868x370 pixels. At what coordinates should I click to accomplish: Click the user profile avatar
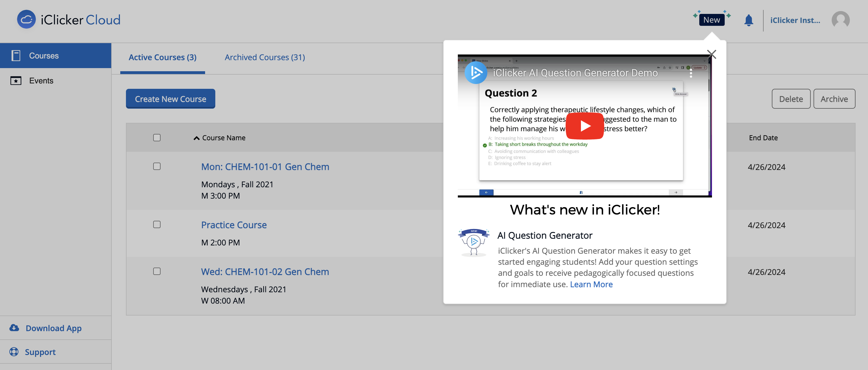[840, 20]
